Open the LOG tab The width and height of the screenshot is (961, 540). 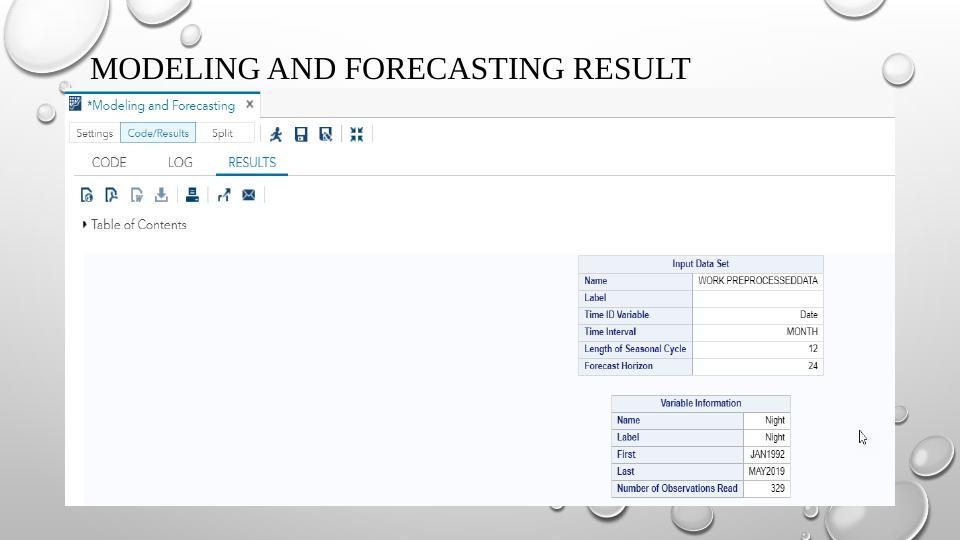(x=180, y=162)
